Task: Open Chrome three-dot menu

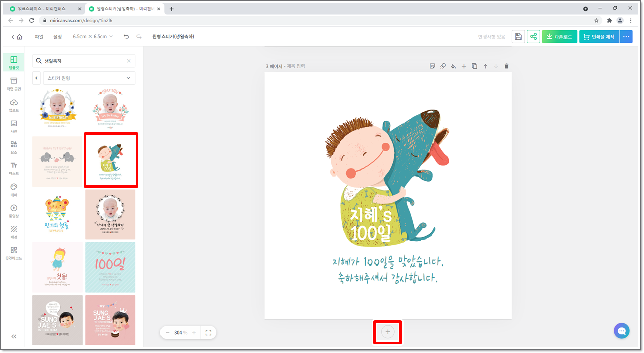Action: (x=631, y=21)
